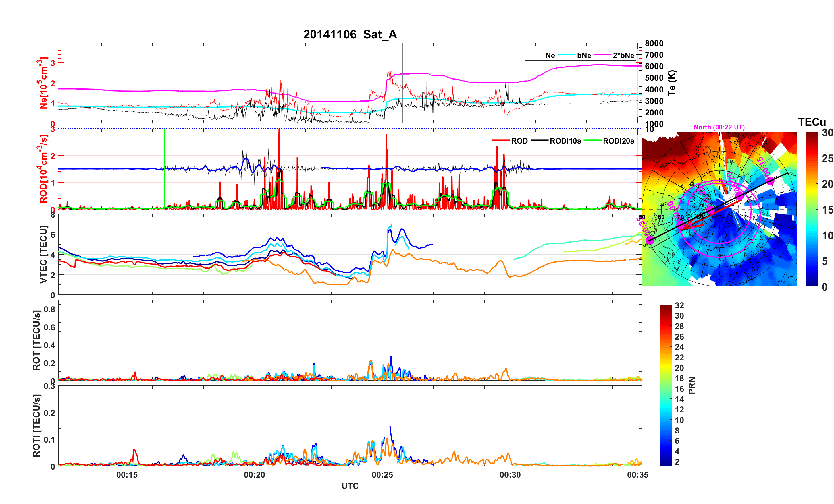834x504 pixels.
Task: Click the VTEC [TECU] axis label
Action: (x=43, y=254)
